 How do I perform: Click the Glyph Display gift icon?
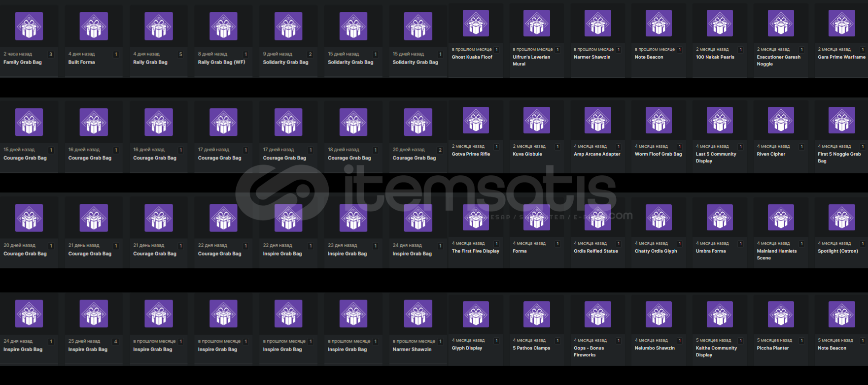point(476,314)
